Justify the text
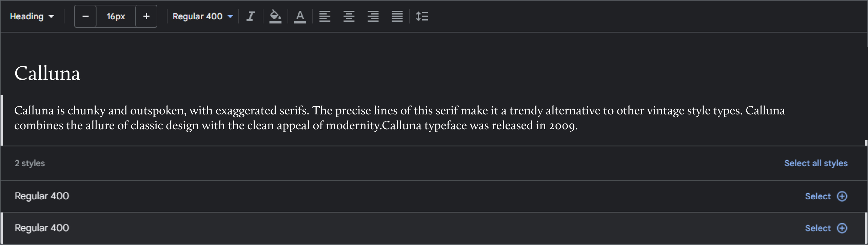The image size is (868, 245). [397, 16]
